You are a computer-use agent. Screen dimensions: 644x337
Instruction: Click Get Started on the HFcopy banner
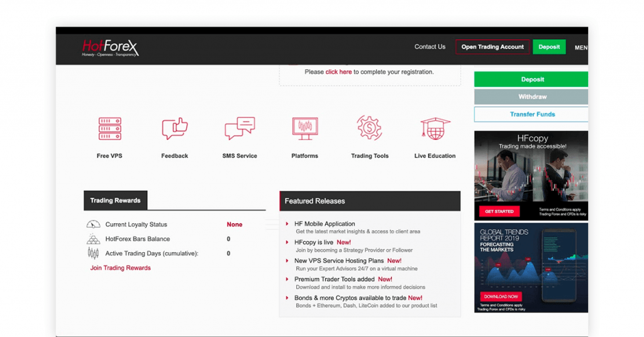[499, 211]
